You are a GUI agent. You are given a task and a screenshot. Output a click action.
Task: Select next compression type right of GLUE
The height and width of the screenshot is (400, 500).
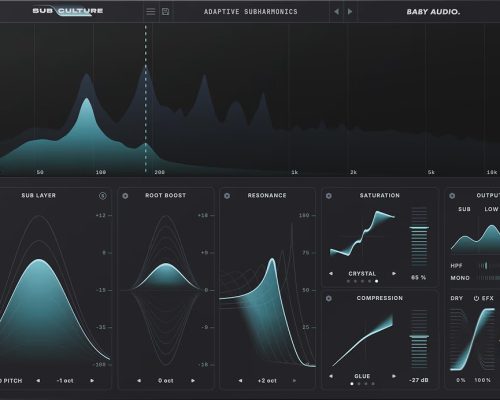(394, 376)
